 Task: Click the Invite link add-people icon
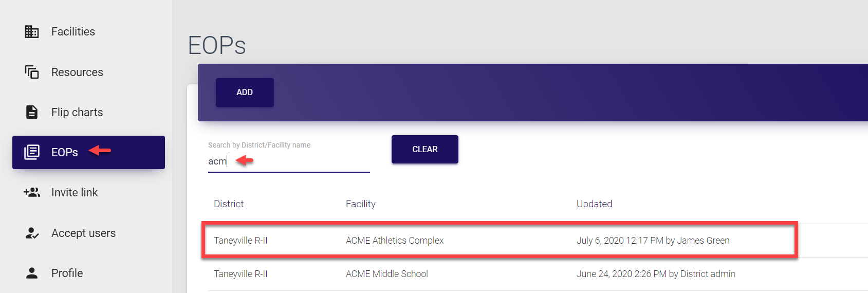tap(32, 192)
